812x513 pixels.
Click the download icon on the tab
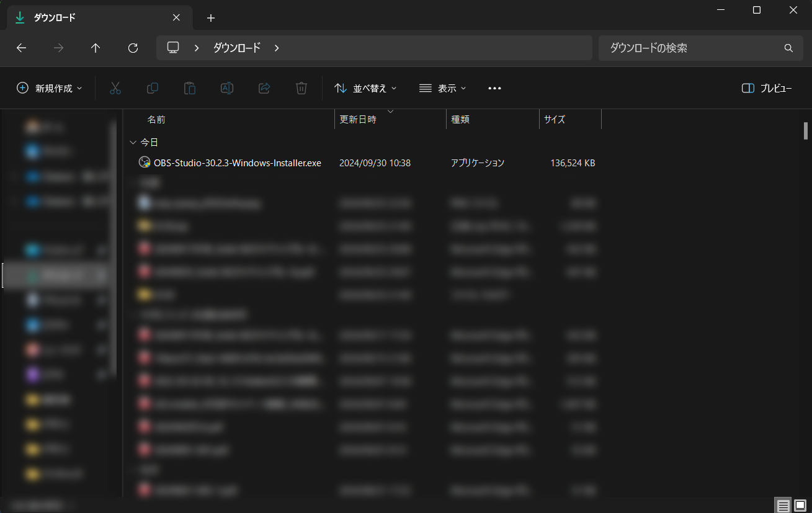pos(20,17)
